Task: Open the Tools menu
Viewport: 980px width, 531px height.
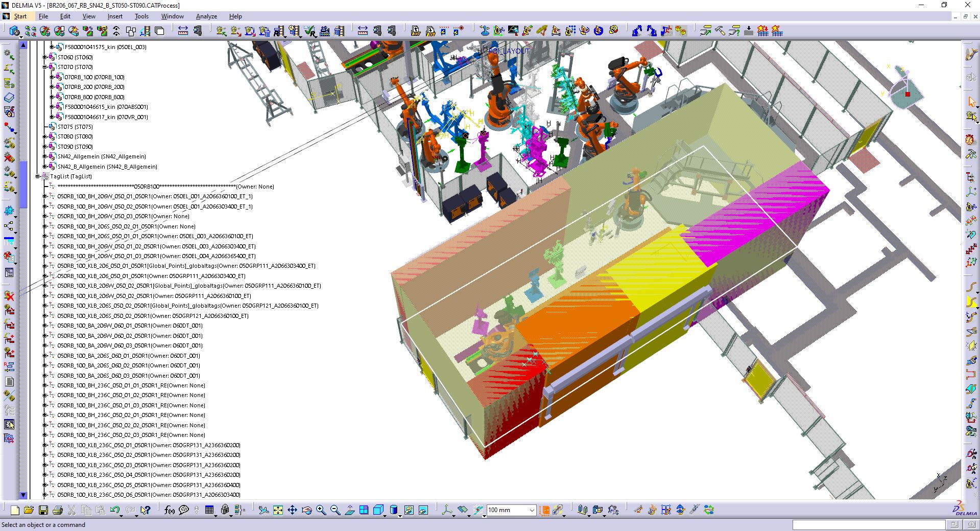Action: [141, 16]
